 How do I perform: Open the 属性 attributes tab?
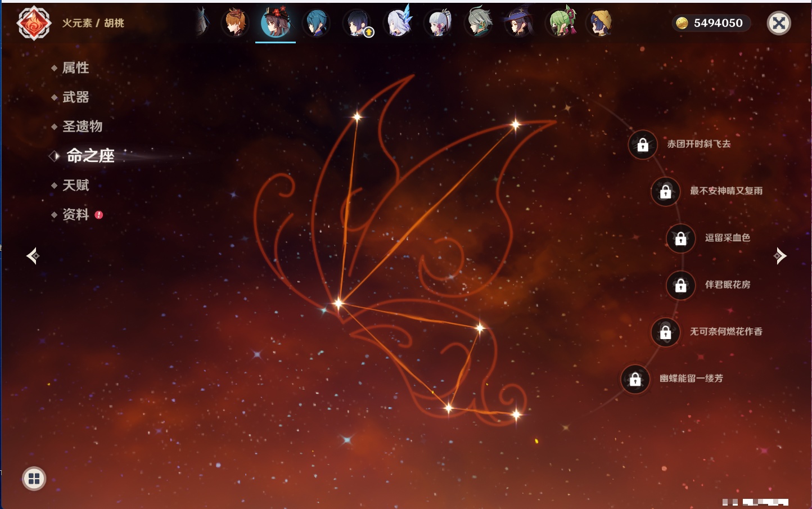[75, 68]
